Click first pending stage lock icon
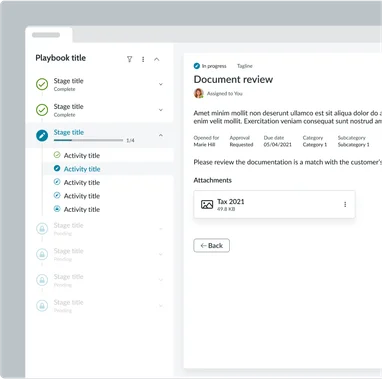The height and width of the screenshot is (379, 382). coord(42,229)
